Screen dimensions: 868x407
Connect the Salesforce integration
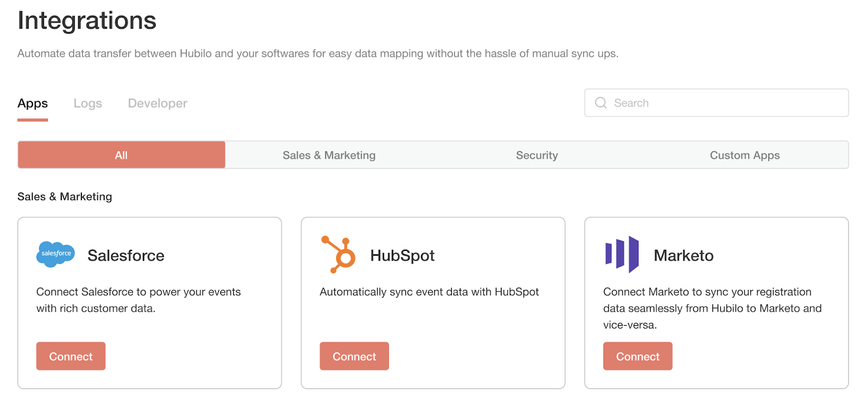(71, 356)
